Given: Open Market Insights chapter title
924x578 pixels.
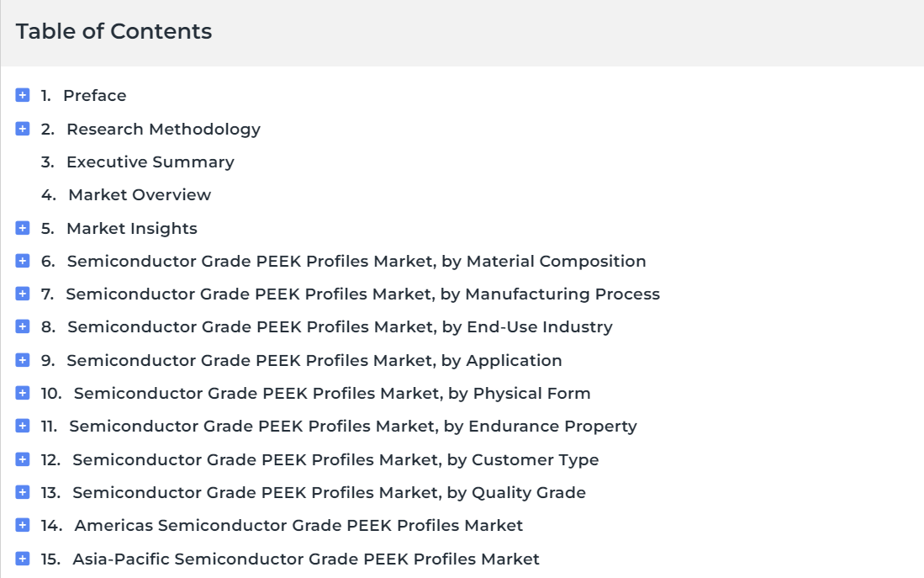Looking at the screenshot, I should (132, 229).
